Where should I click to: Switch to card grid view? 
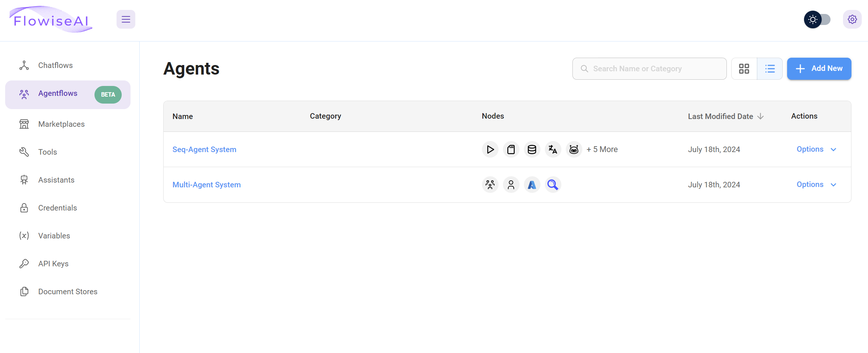point(744,69)
